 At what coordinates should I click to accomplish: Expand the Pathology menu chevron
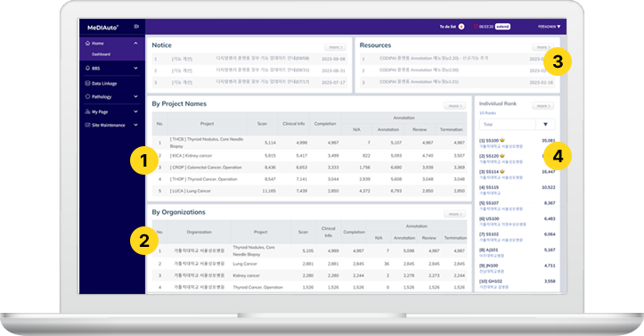pos(135,97)
